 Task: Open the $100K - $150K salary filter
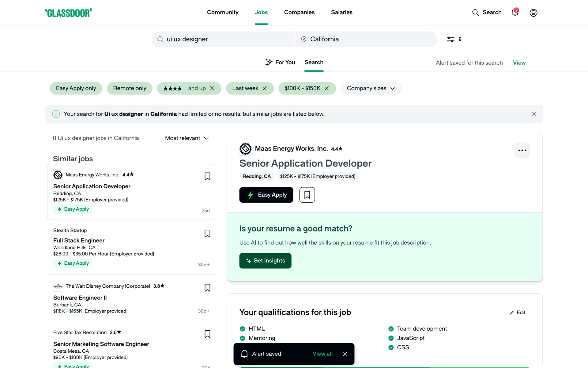(x=303, y=88)
